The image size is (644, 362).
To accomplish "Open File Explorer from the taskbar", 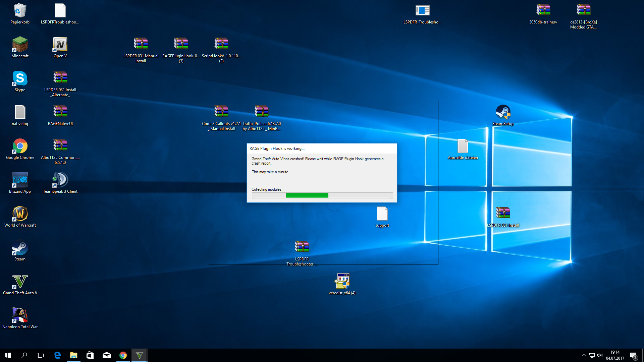I will pyautogui.click(x=73, y=355).
